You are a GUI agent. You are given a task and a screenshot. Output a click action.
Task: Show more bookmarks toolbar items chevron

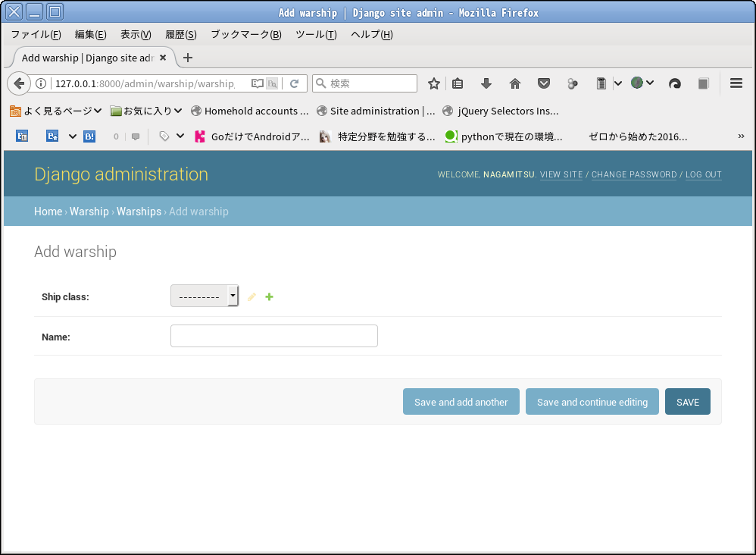point(741,136)
